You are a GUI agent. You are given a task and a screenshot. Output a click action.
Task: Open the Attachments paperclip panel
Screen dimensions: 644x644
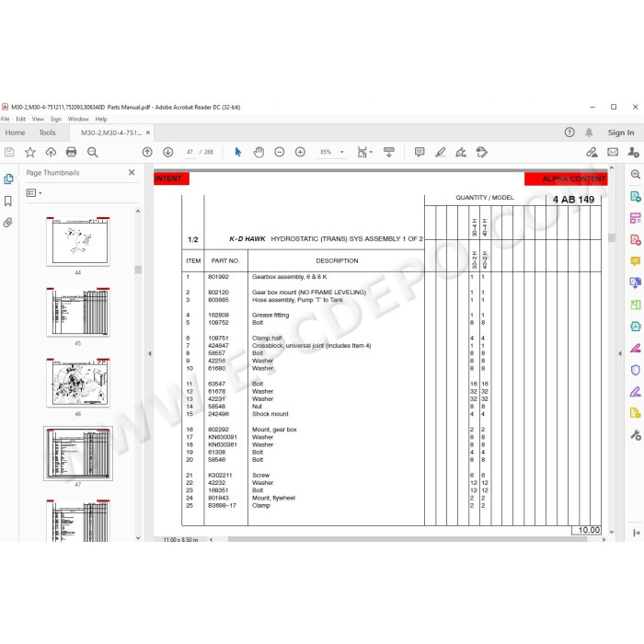coord(7,223)
